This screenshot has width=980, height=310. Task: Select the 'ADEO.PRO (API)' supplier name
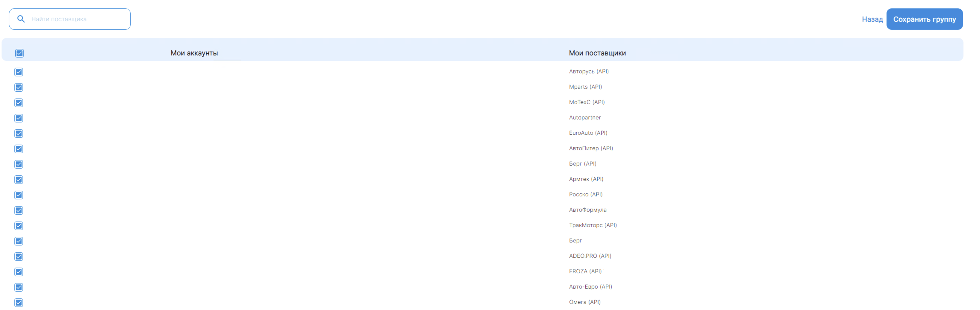click(x=590, y=256)
